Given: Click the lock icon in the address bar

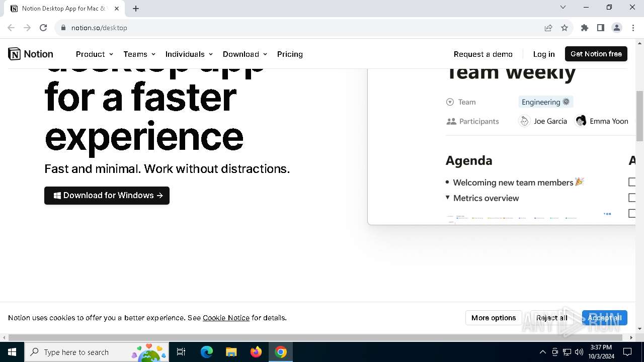Looking at the screenshot, I should [63, 28].
